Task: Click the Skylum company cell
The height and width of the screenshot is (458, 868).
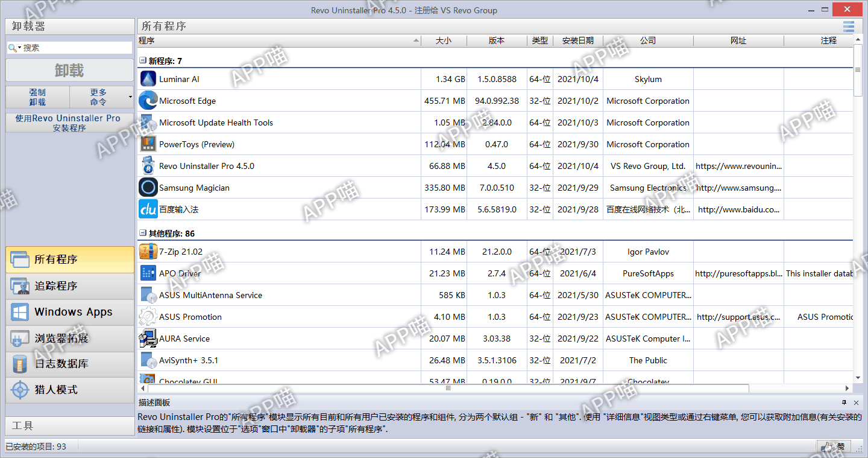Action: (x=648, y=79)
